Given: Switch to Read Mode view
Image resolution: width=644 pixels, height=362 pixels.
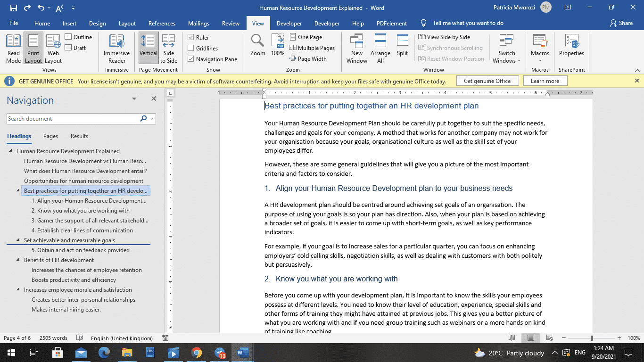Looking at the screenshot, I should 13,48.
